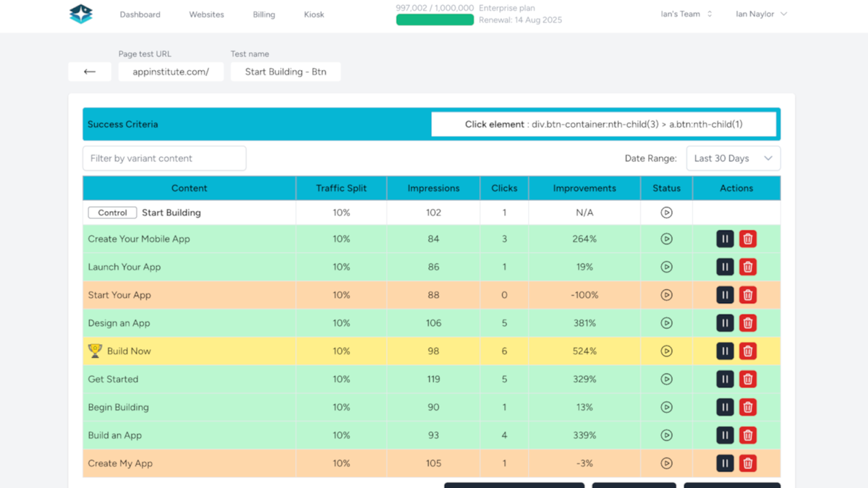Click the AppInstitute logo icon
868x488 pixels.
pos(80,14)
